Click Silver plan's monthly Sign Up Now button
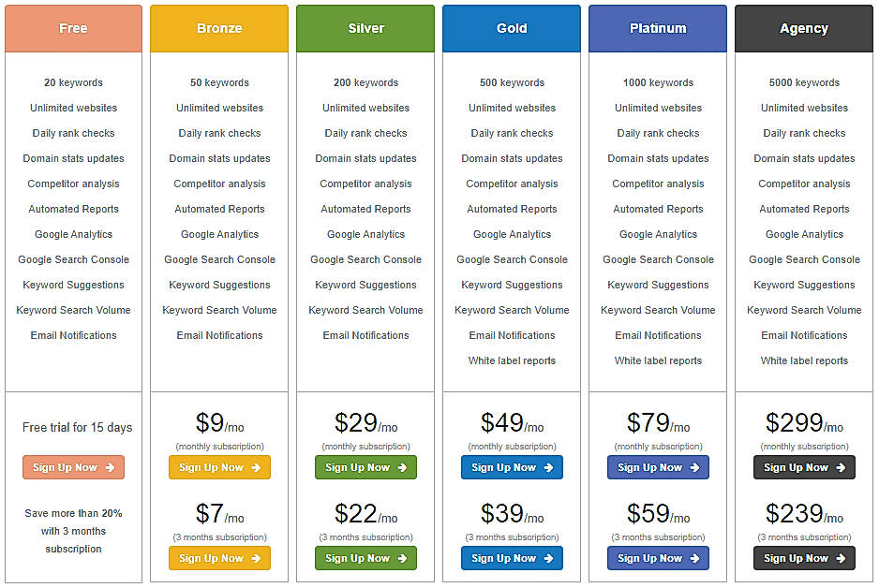Viewport: 879px width, 588px height. tap(365, 467)
